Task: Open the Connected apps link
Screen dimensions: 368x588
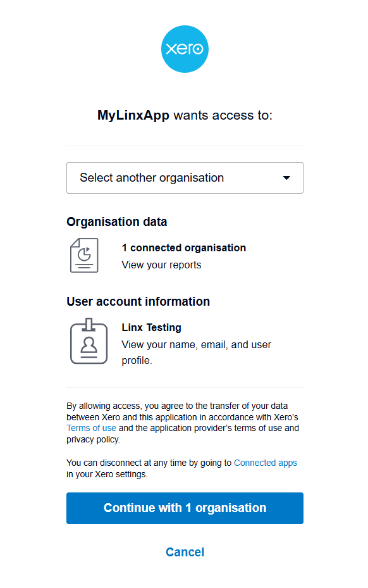Action: (266, 463)
